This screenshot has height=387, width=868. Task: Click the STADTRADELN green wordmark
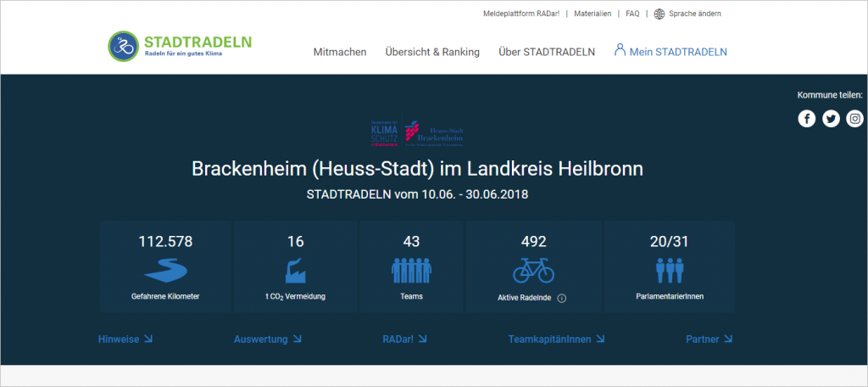[x=198, y=42]
